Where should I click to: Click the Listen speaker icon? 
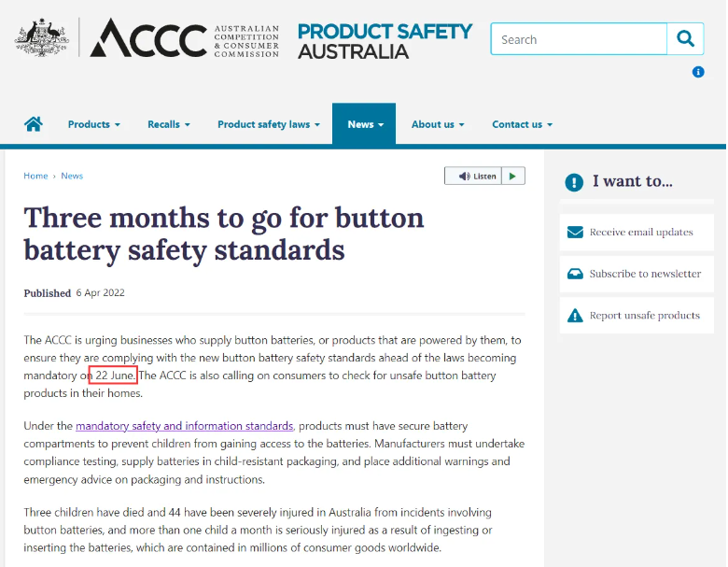(464, 177)
